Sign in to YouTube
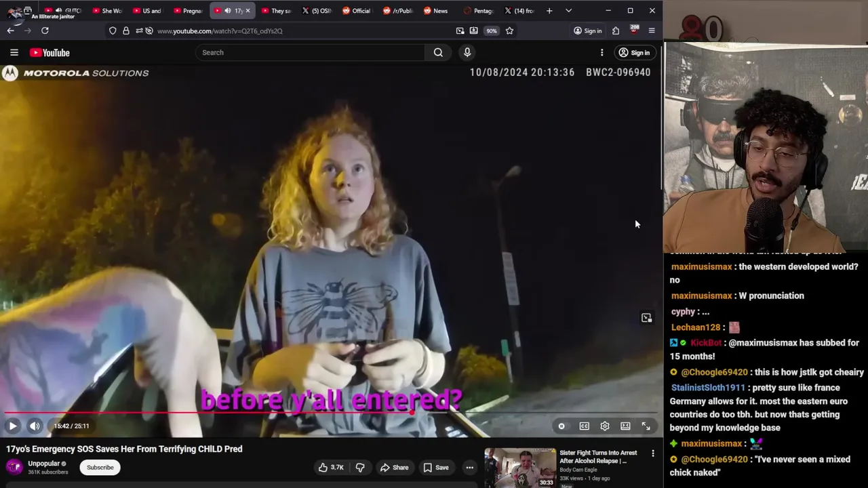This screenshot has width=868, height=488. click(x=634, y=52)
